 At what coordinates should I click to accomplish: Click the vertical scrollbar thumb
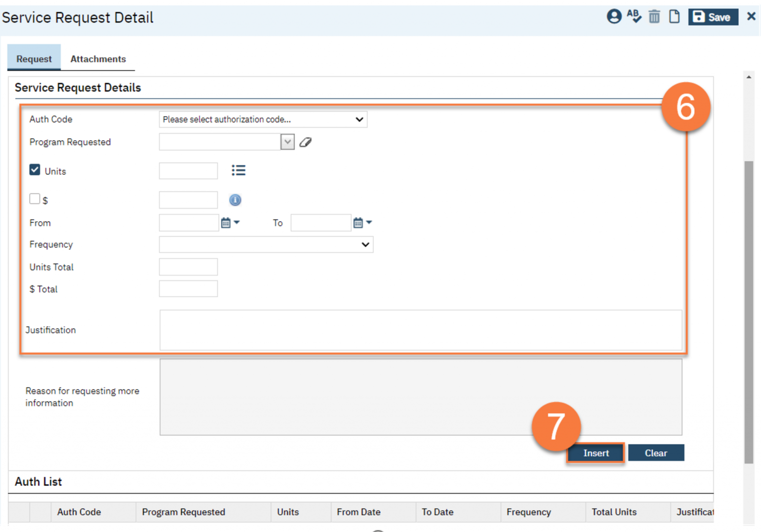pyautogui.click(x=749, y=312)
